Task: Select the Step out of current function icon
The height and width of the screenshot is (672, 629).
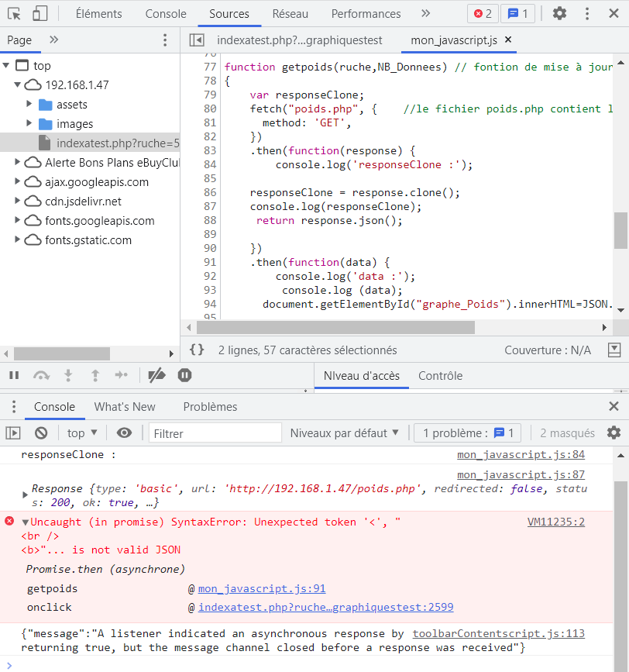Action: coord(94,375)
